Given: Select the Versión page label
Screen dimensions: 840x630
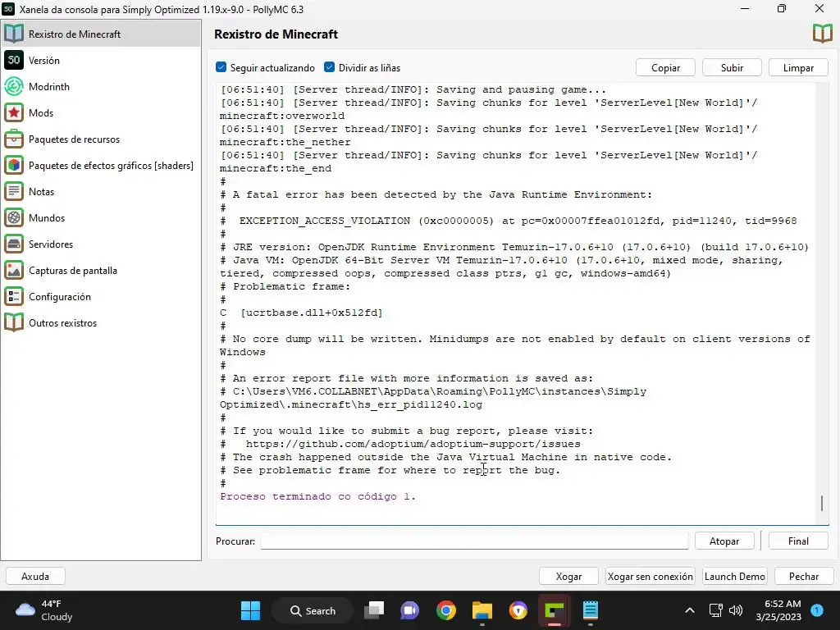Looking at the screenshot, I should [44, 61].
